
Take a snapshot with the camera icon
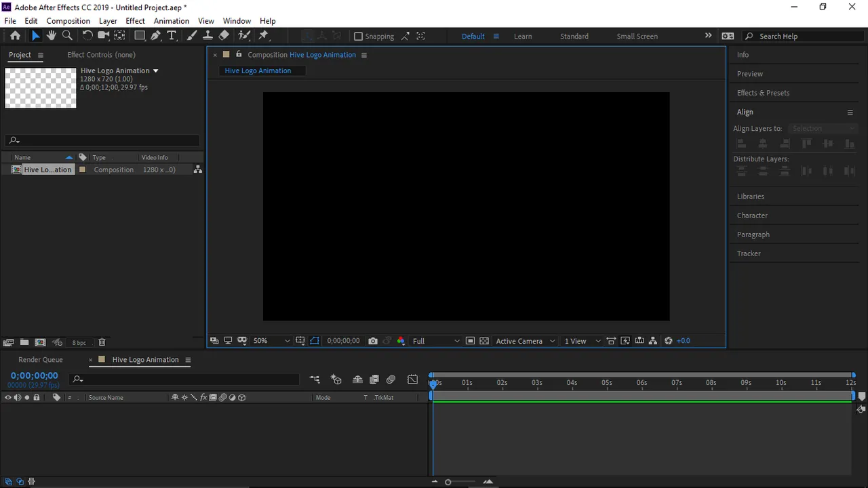coord(373,341)
